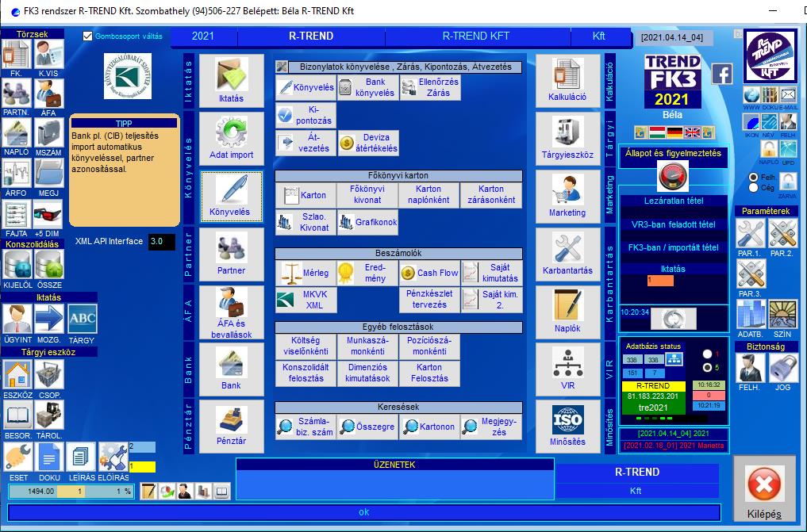The width and height of the screenshot is (807, 532).
Task: Click the open book icon in bottom toolbar
Action: 222,492
